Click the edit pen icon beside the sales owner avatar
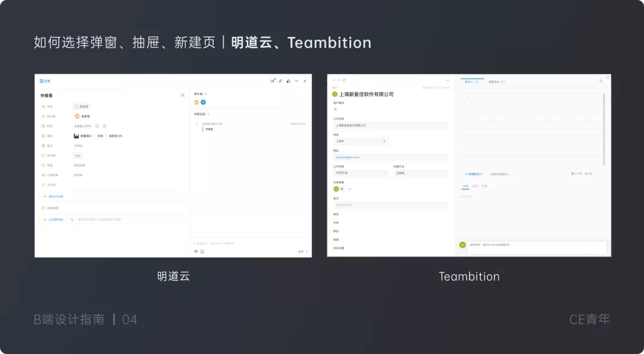 pos(351,188)
